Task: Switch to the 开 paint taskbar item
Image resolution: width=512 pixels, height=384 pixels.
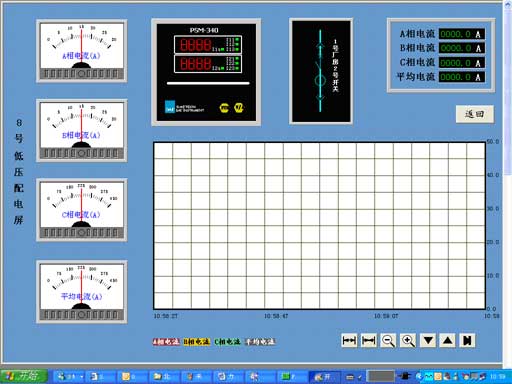Action: (x=325, y=377)
